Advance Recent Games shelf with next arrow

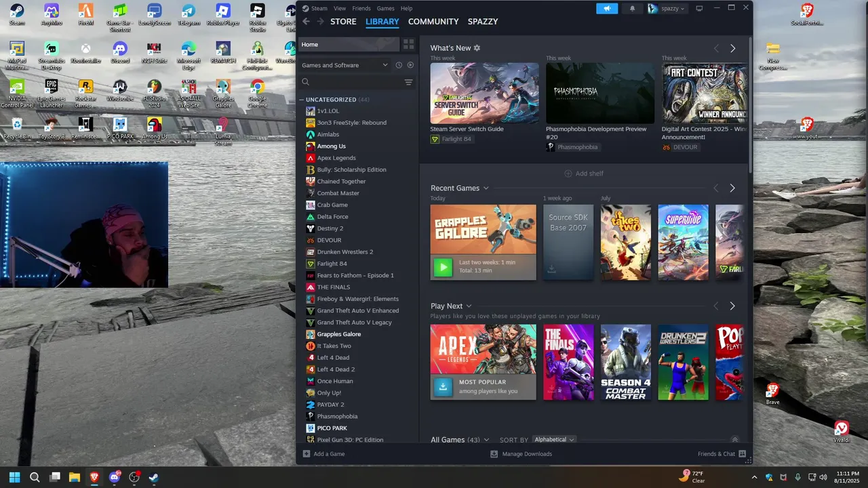(x=732, y=188)
